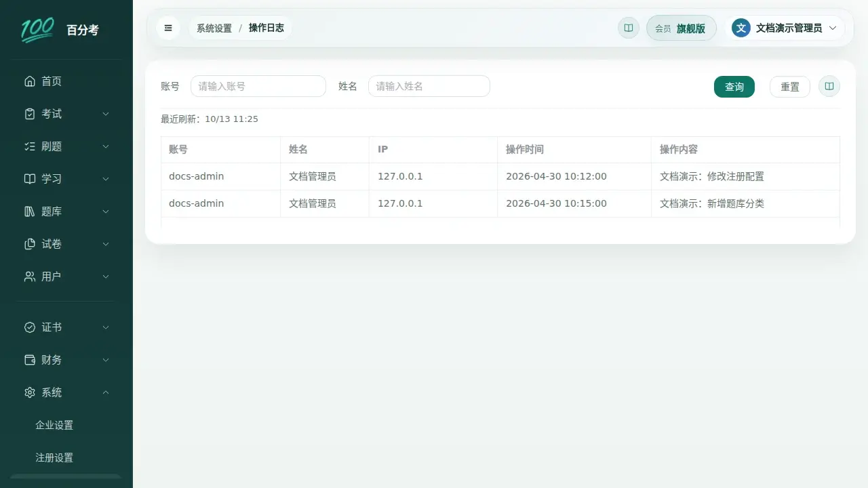Viewport: 868px width, 488px height.
Task: Click the 试卷 papers icon
Action: click(x=30, y=244)
